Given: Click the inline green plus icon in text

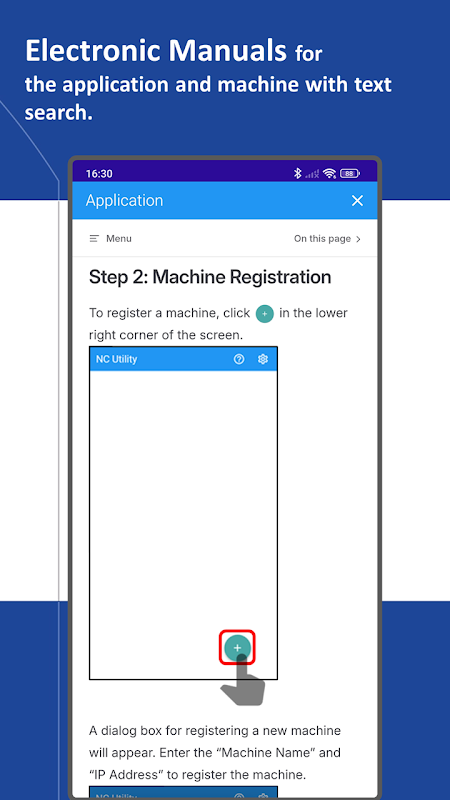Looking at the screenshot, I should click(x=264, y=313).
